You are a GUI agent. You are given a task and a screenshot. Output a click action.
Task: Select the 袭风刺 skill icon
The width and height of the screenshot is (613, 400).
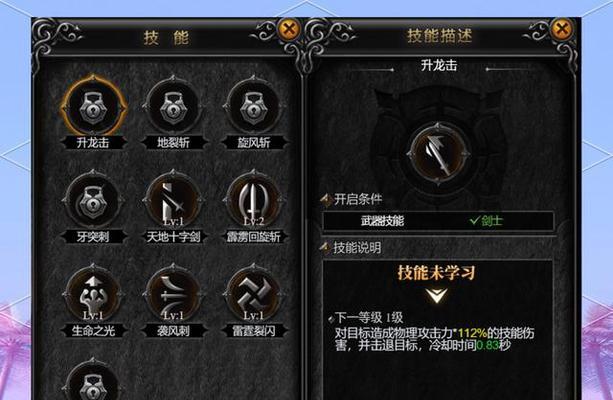click(173, 295)
